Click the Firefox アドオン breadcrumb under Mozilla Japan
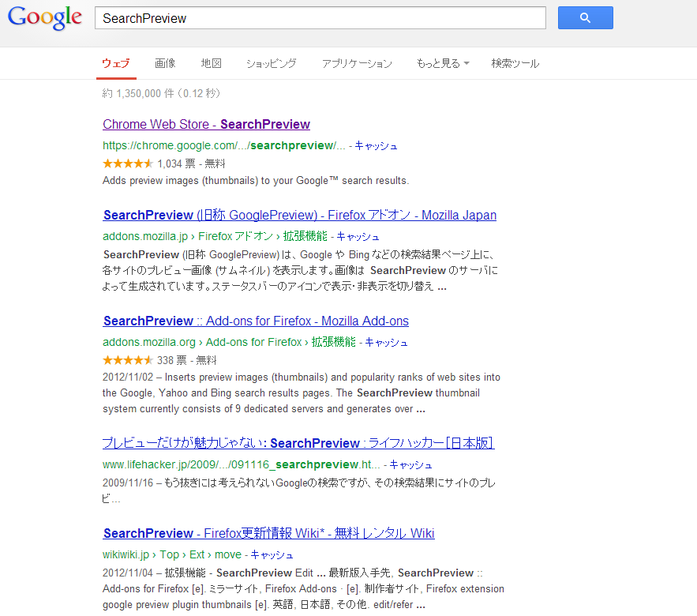 point(235,236)
